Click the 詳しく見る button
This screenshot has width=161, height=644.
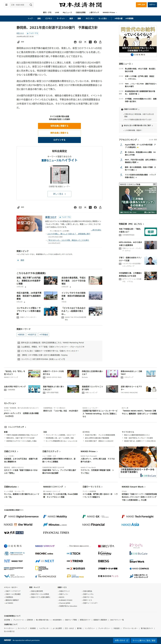click(59, 194)
